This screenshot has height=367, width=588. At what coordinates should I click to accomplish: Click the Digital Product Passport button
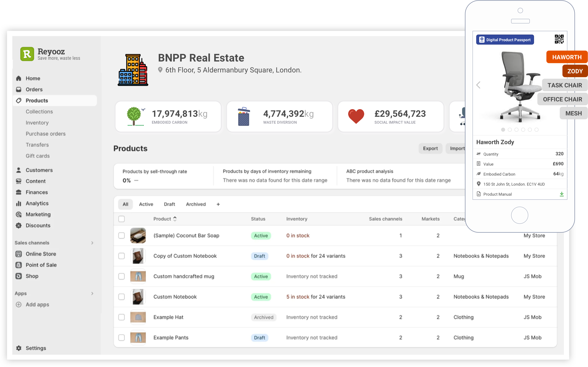pos(505,40)
